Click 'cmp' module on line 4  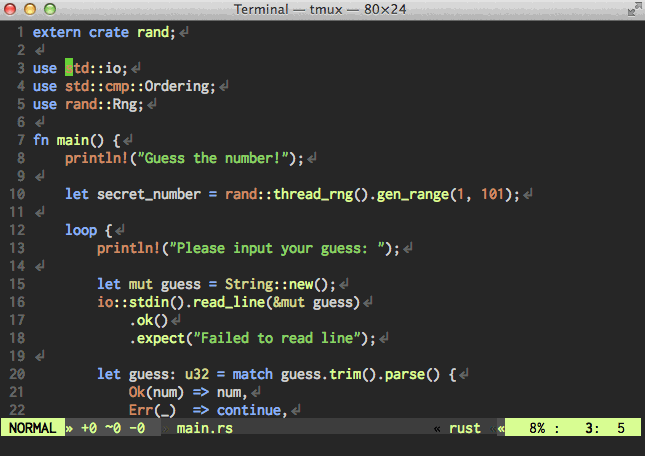pos(117,86)
